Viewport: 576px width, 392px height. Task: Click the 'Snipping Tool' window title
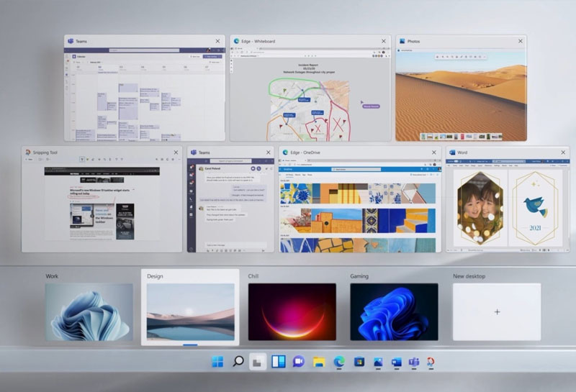tap(45, 152)
